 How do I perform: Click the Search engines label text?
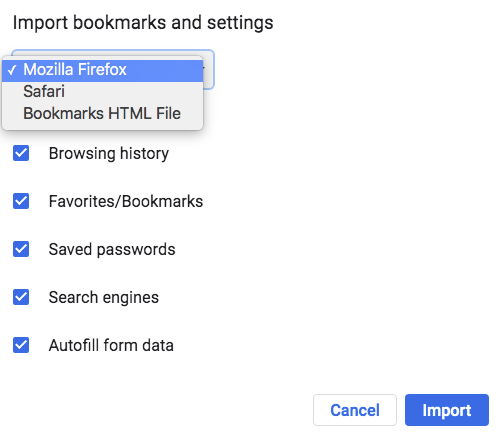click(x=104, y=298)
